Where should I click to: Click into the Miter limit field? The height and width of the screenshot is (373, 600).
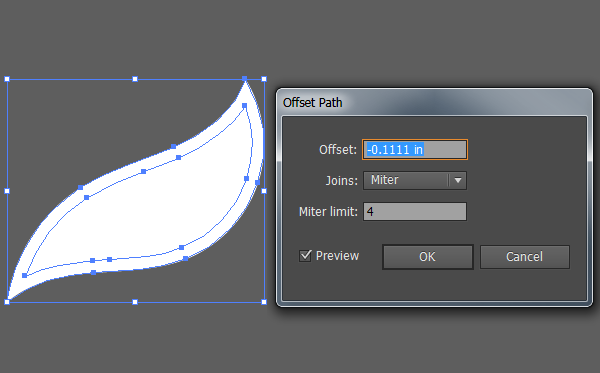point(415,212)
